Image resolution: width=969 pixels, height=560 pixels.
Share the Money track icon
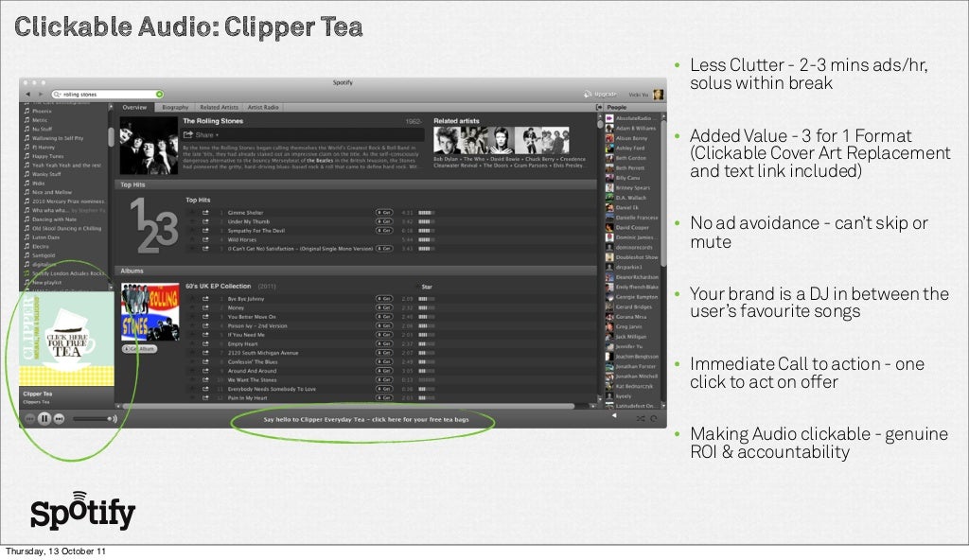(205, 307)
